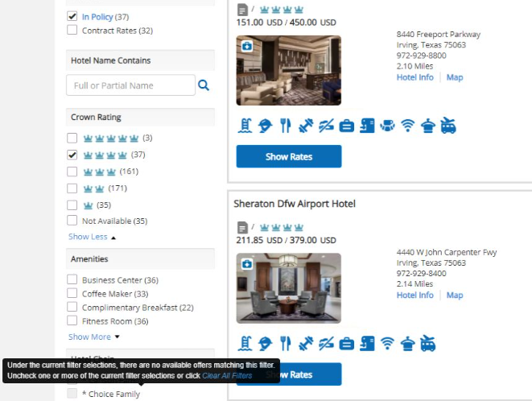Image resolution: width=532 pixels, height=401 pixels.
Task: Click photo badge icon on Freeport Parkway hotel image
Action: point(247,46)
